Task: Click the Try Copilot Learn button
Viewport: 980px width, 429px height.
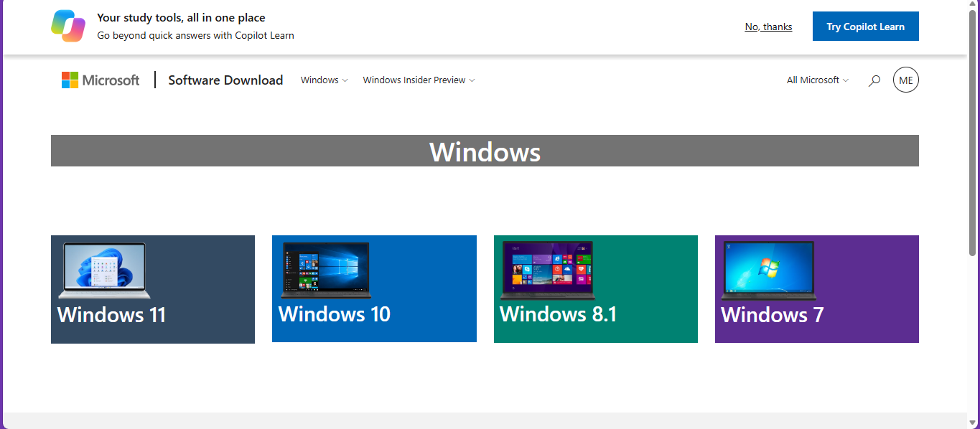Action: tap(866, 27)
